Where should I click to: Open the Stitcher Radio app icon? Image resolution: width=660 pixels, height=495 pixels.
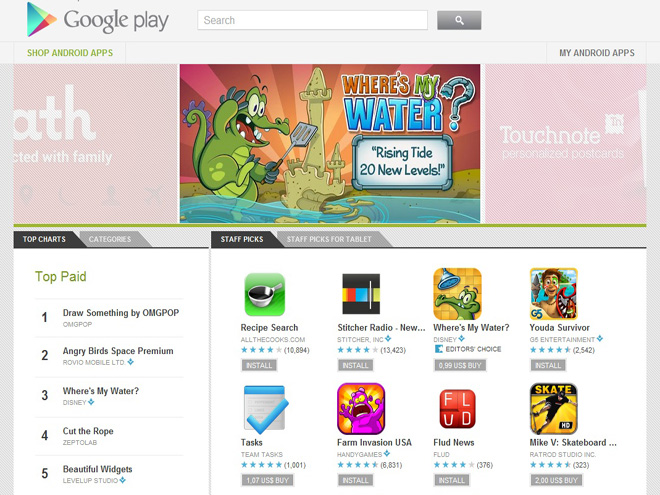pos(361,294)
